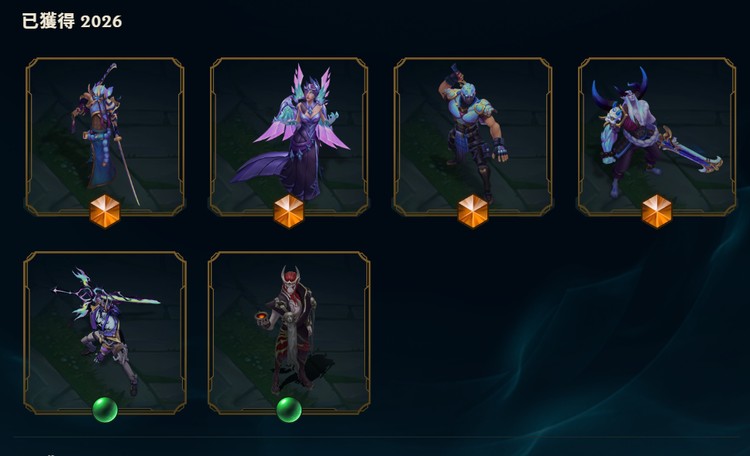Viewport: 750px width, 456px height.
Task: Click green orb under red-robed mage skin
Action: [289, 410]
